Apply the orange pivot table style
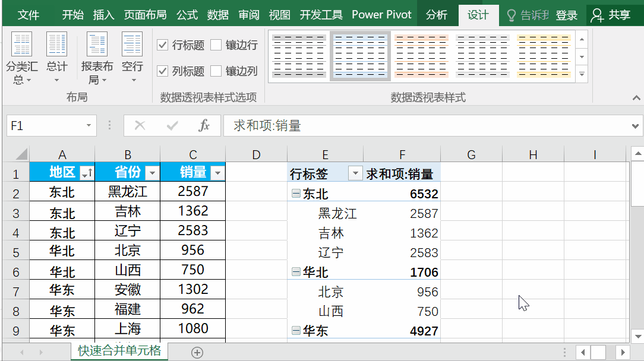The image size is (644, 361). [x=421, y=56]
